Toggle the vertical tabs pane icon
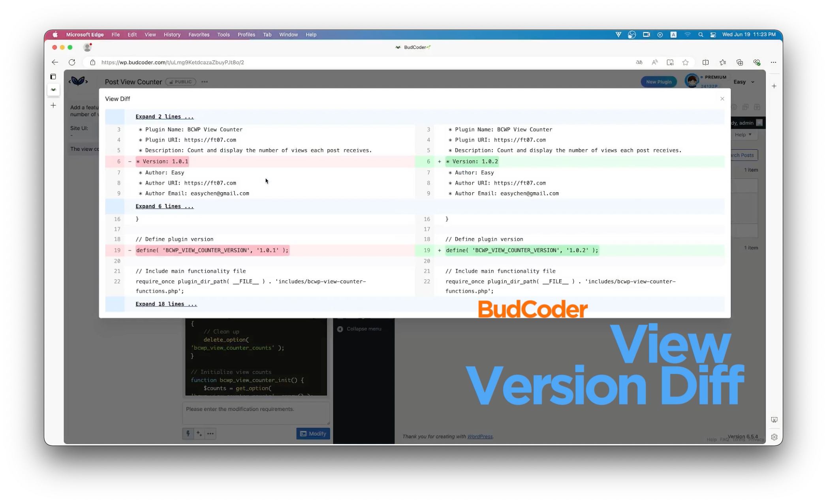827x504 pixels. pyautogui.click(x=53, y=77)
